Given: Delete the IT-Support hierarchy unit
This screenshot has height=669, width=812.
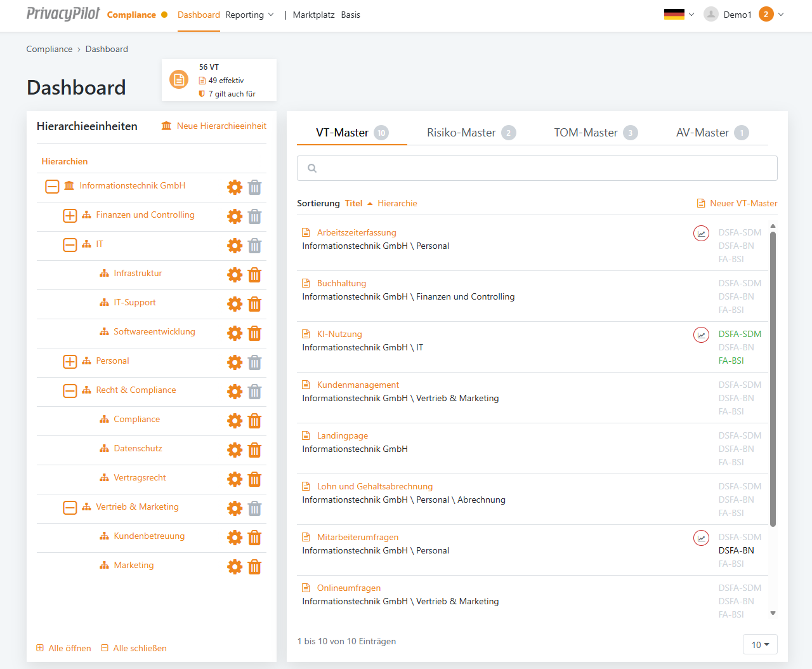Looking at the screenshot, I should (254, 304).
